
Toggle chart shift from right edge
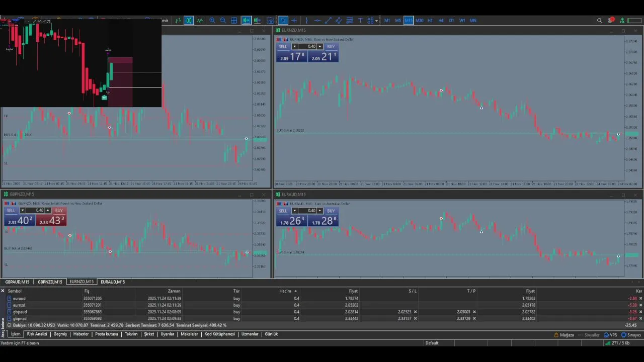point(257,21)
